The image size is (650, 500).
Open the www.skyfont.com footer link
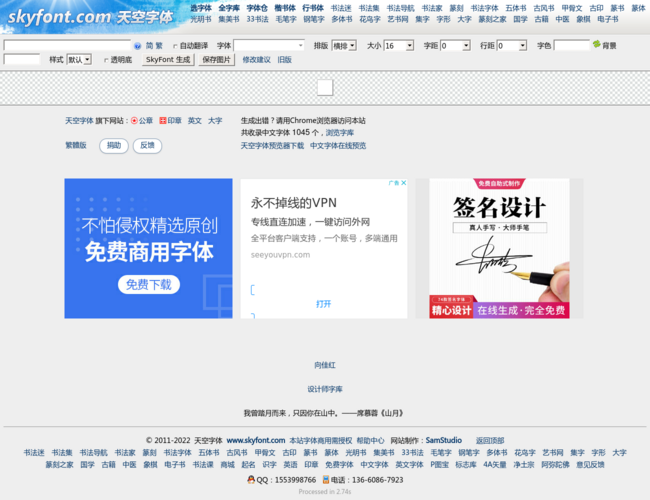click(x=256, y=440)
